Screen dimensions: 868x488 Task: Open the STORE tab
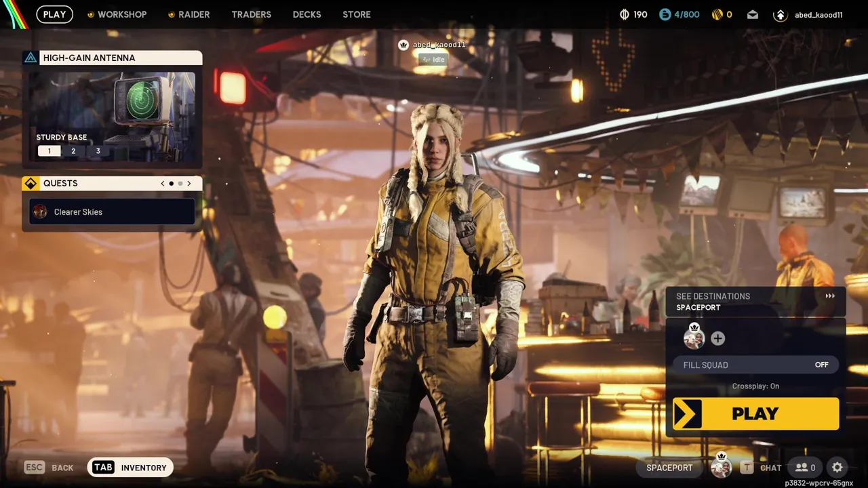tap(357, 14)
